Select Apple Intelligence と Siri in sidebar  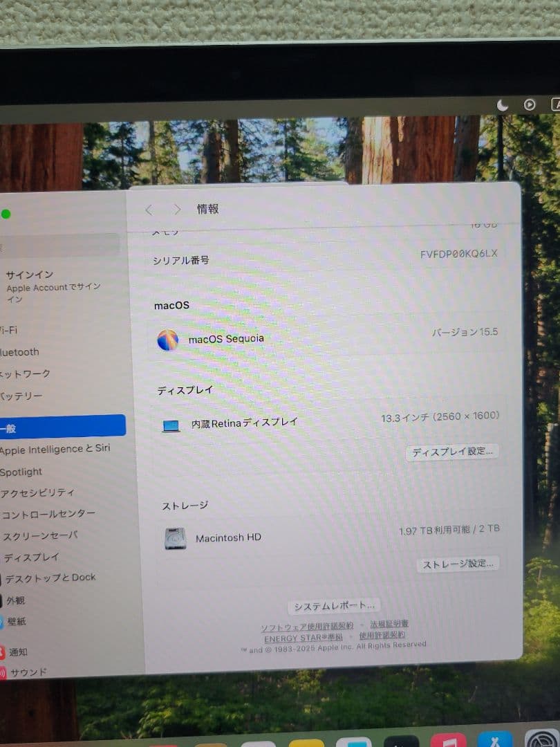pos(55,450)
